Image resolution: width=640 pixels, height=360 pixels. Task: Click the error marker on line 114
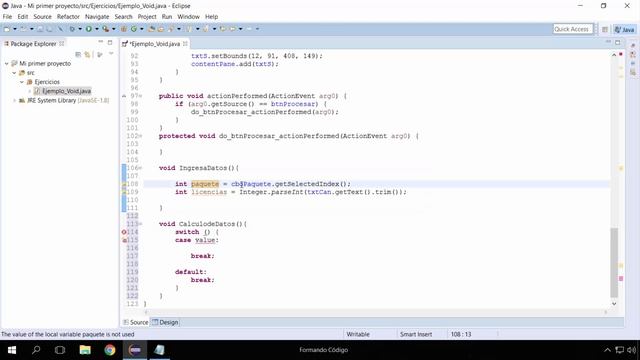(124, 232)
